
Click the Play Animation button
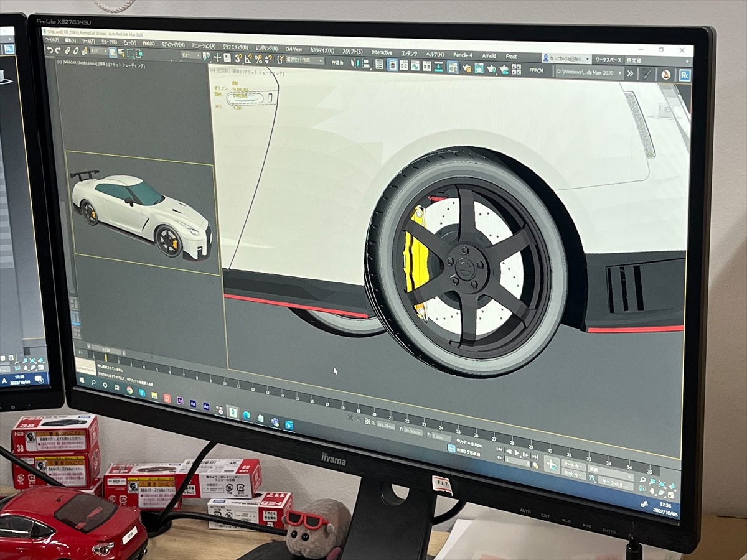pos(517,452)
